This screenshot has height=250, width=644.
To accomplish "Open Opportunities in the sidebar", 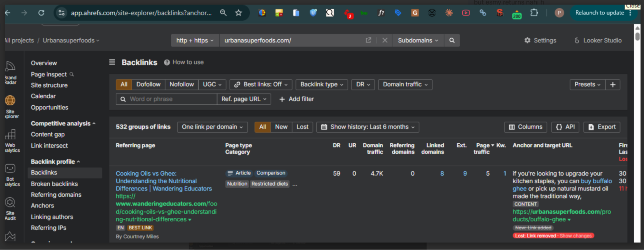I will click(x=50, y=108).
